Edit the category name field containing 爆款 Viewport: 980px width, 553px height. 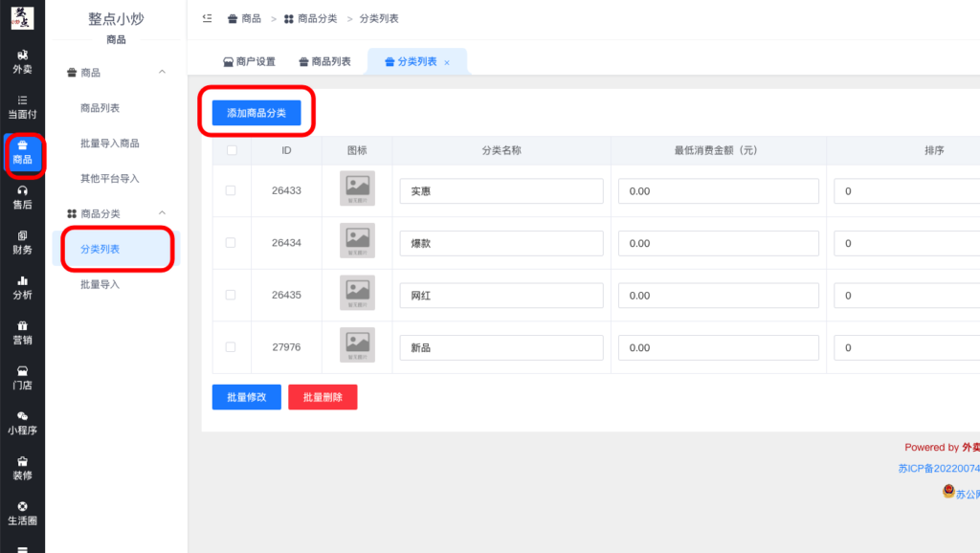501,242
